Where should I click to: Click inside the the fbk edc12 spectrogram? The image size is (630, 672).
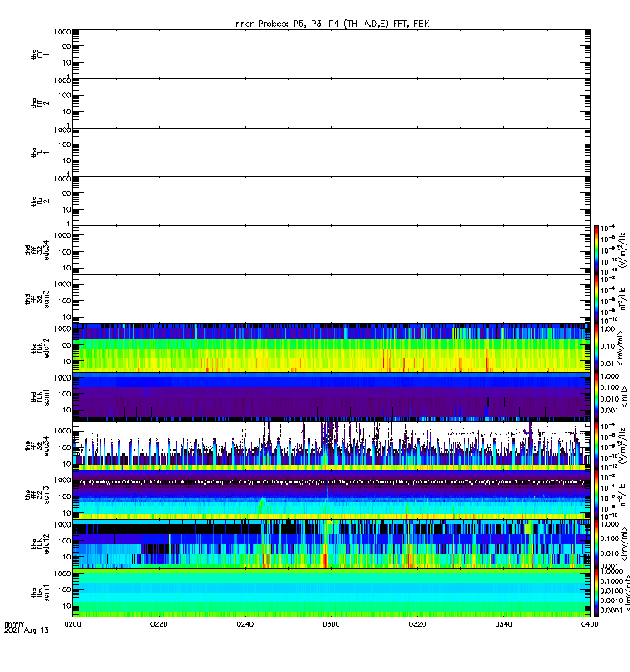(331, 543)
